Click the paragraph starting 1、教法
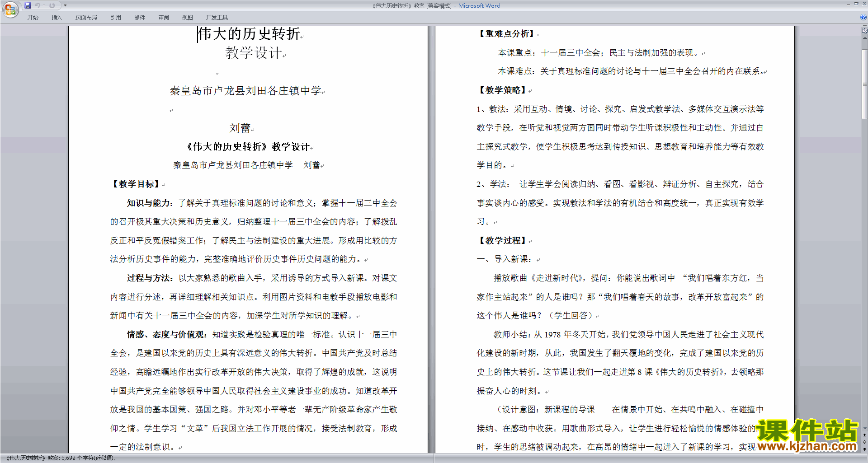Viewport: 868px width, 463px height. click(620, 137)
